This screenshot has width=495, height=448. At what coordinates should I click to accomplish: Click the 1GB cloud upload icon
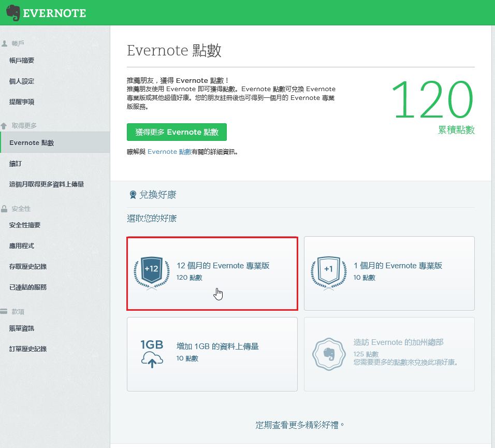point(152,354)
